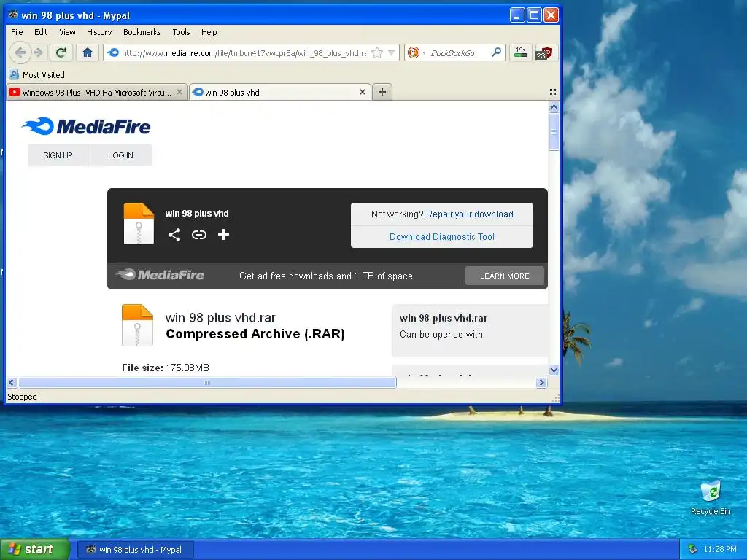Screen dimensions: 747x560
Task: Open a new tab with the plus button
Action: point(382,92)
